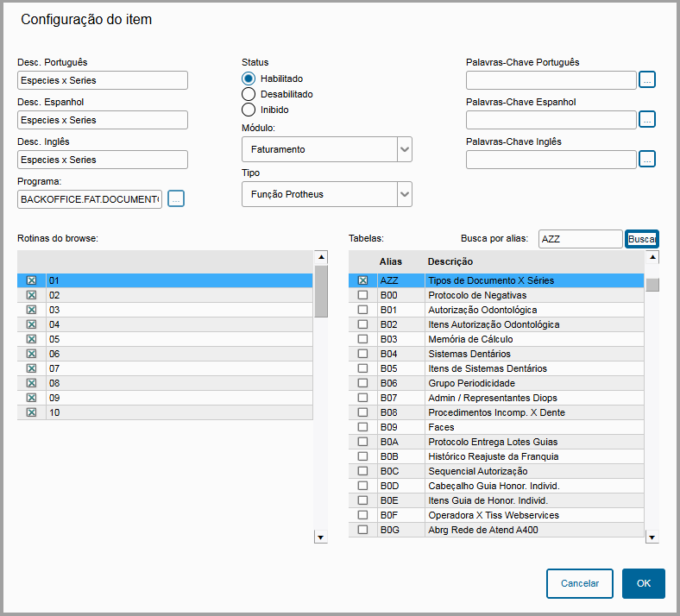Focus the Busca por alias input field
The width and height of the screenshot is (680, 616).
click(x=579, y=238)
